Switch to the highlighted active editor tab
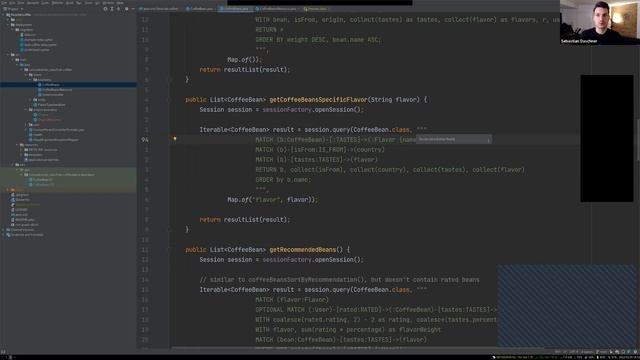This screenshot has width=640, height=360. click(236, 9)
